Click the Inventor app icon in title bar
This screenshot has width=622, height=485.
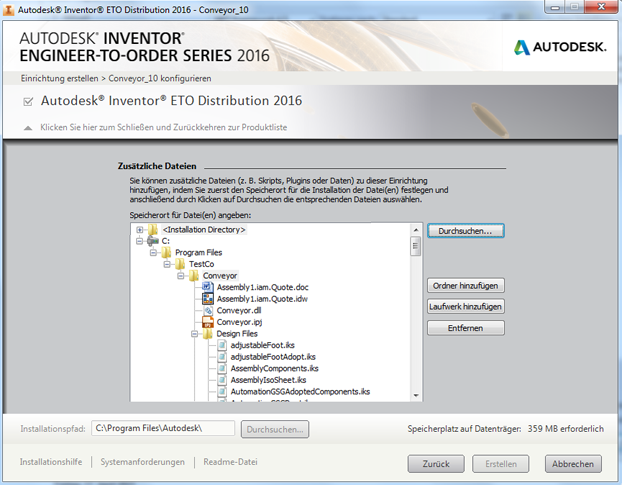pyautogui.click(x=9, y=10)
